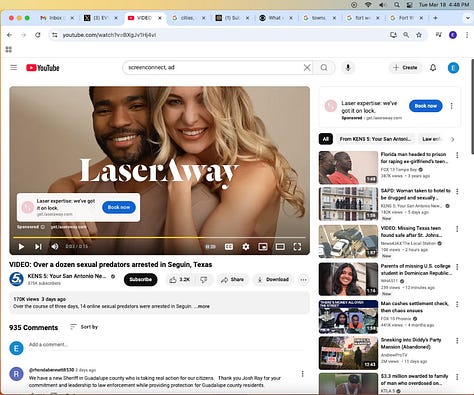Open Florida man headed to prison thumbnail

[x=348, y=168]
